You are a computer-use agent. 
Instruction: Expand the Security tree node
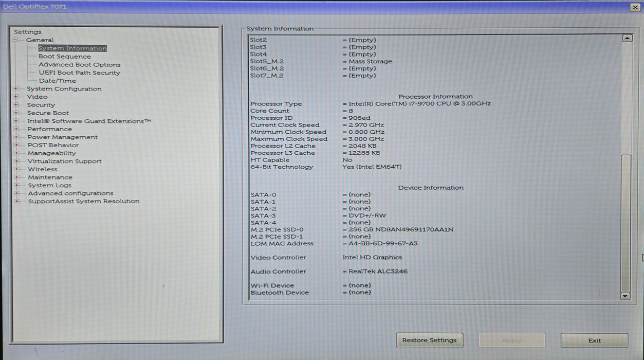[x=16, y=105]
